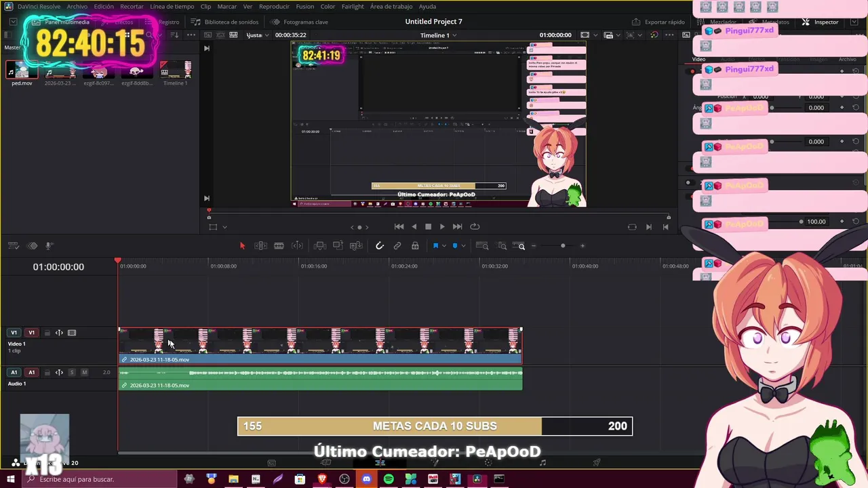Click the Detail Zoom icon
Screen dimensions: 868x488
tap(502, 246)
